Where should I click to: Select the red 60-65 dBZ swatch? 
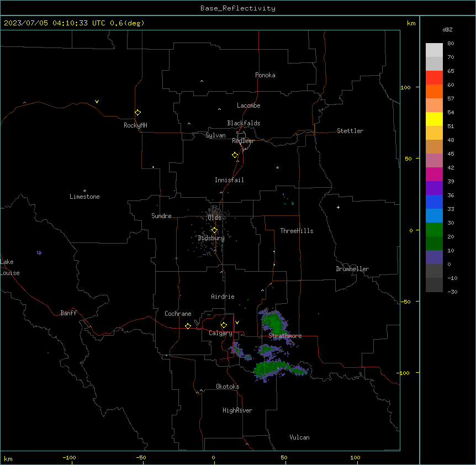[x=434, y=78]
